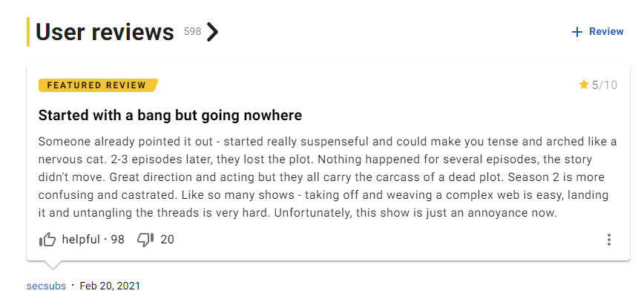644x302 pixels.
Task: Open the three-dot review options menu
Action: [608, 240]
